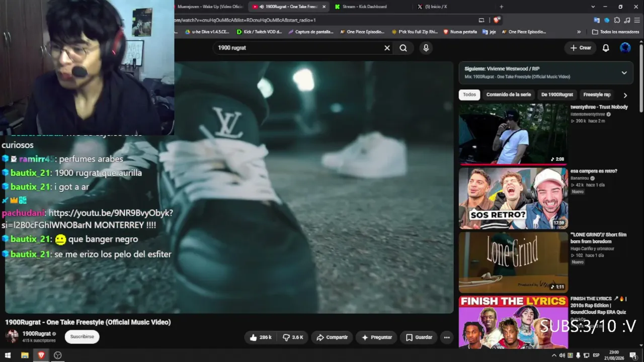
Task: Open the tab search dropdown arrow
Action: pos(593,7)
